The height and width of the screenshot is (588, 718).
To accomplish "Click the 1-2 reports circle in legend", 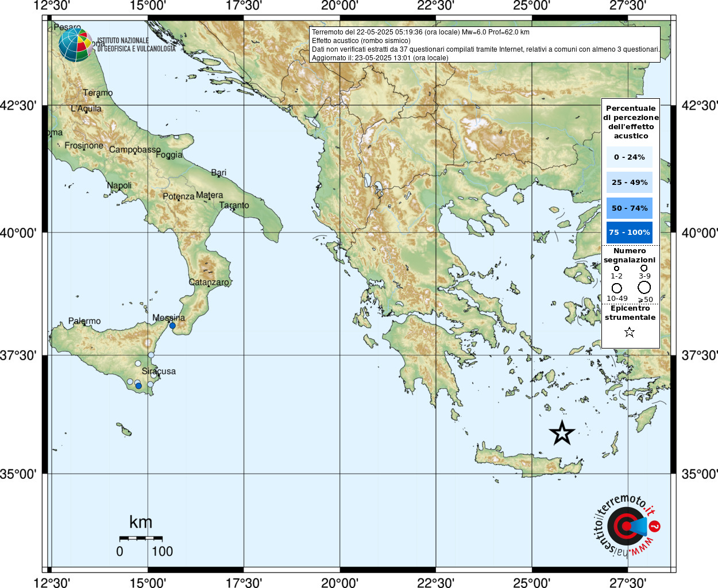I will tap(616, 268).
